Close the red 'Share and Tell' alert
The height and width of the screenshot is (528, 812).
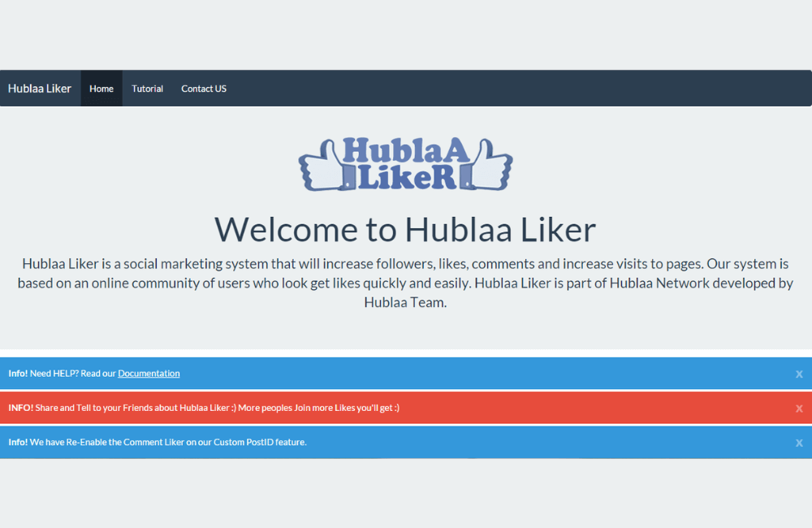799,407
